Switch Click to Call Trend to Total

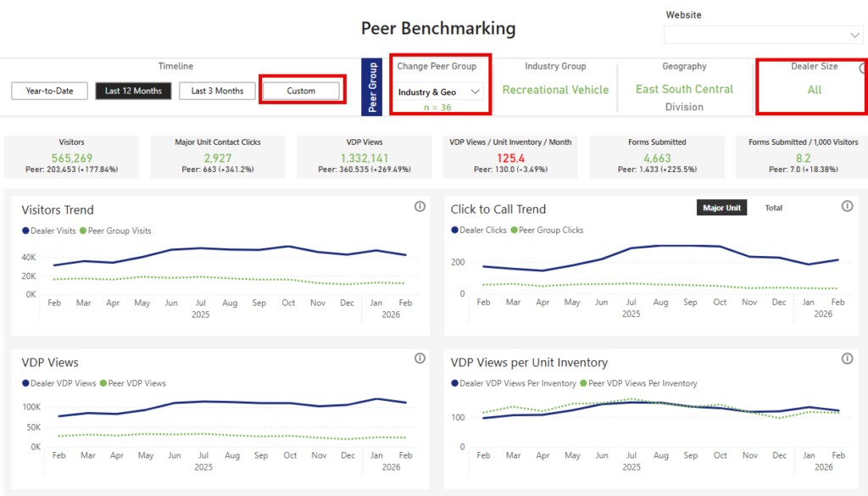[x=773, y=208]
